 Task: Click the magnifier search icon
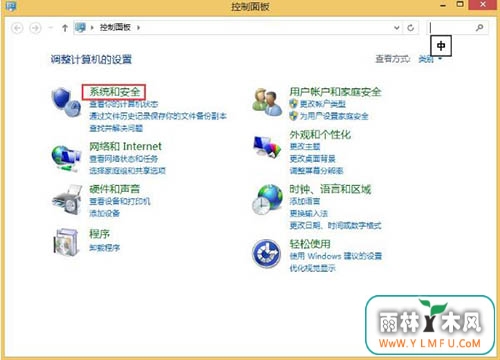[x=479, y=28]
